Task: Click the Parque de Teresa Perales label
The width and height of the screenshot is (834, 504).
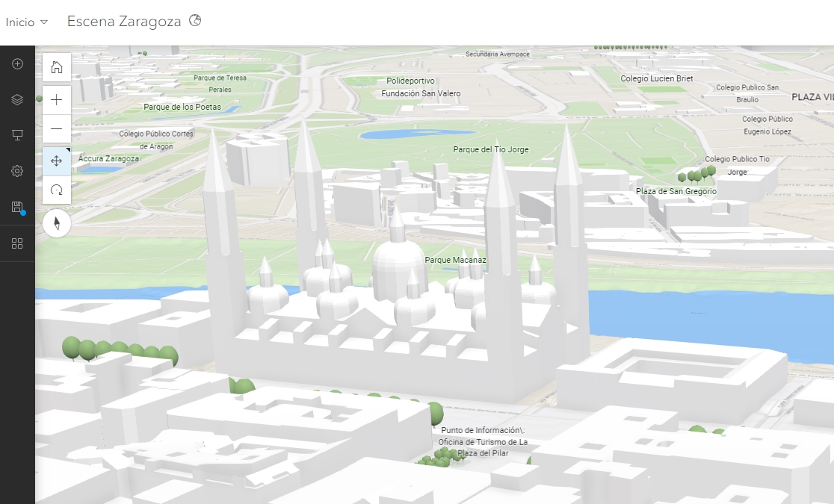Action: pos(220,84)
